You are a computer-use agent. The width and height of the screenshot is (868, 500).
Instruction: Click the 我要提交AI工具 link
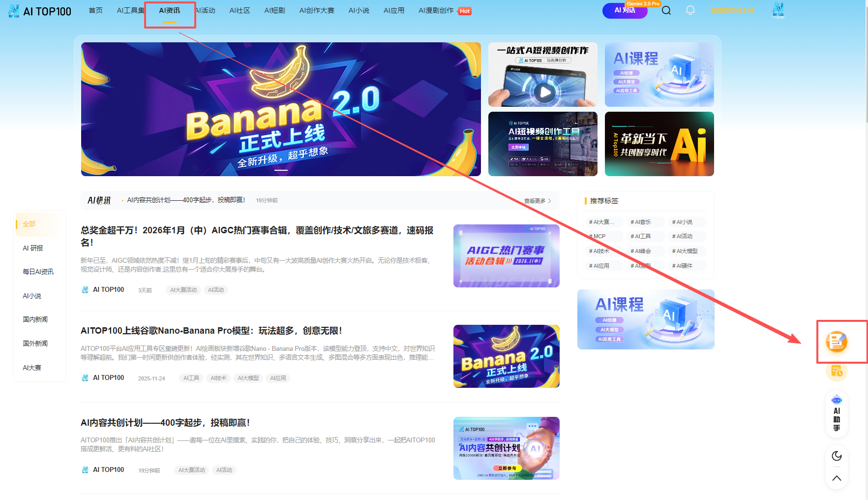[732, 10]
